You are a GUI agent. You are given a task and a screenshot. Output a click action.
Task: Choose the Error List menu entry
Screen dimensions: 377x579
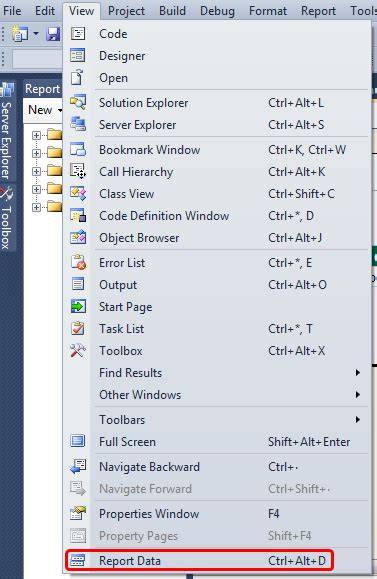pos(217,263)
